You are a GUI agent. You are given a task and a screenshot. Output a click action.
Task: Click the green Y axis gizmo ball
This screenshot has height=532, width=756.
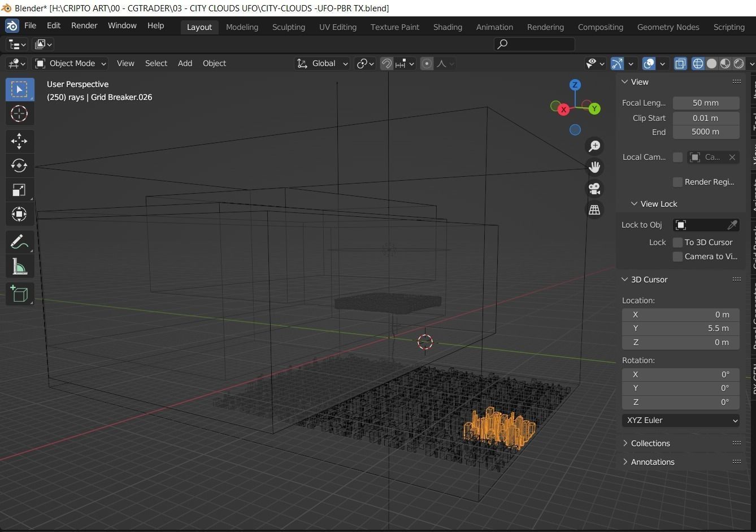click(x=594, y=109)
